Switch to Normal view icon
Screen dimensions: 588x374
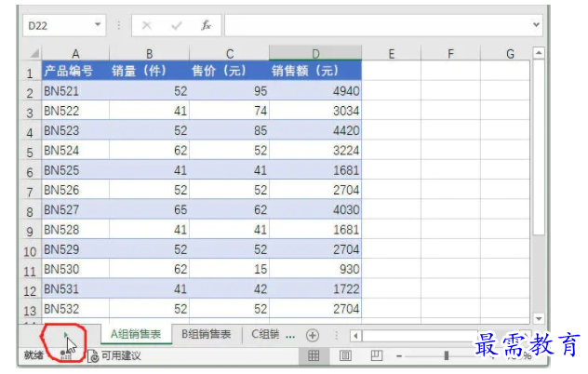(x=314, y=355)
